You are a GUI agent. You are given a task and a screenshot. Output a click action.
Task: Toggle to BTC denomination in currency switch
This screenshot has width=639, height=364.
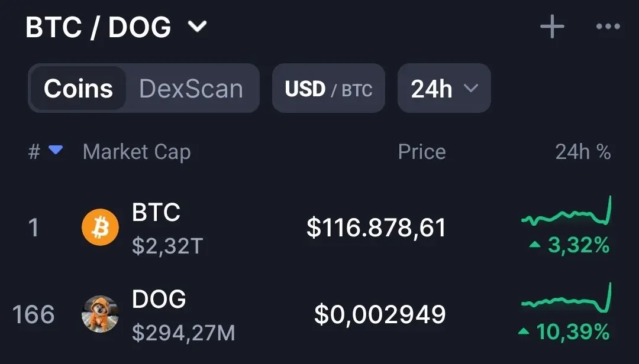[357, 90]
